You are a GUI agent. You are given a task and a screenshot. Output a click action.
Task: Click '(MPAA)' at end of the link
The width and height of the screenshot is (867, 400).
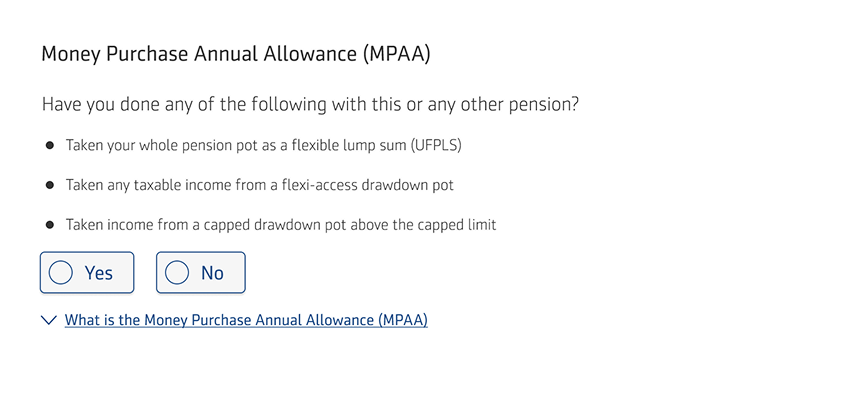point(402,321)
